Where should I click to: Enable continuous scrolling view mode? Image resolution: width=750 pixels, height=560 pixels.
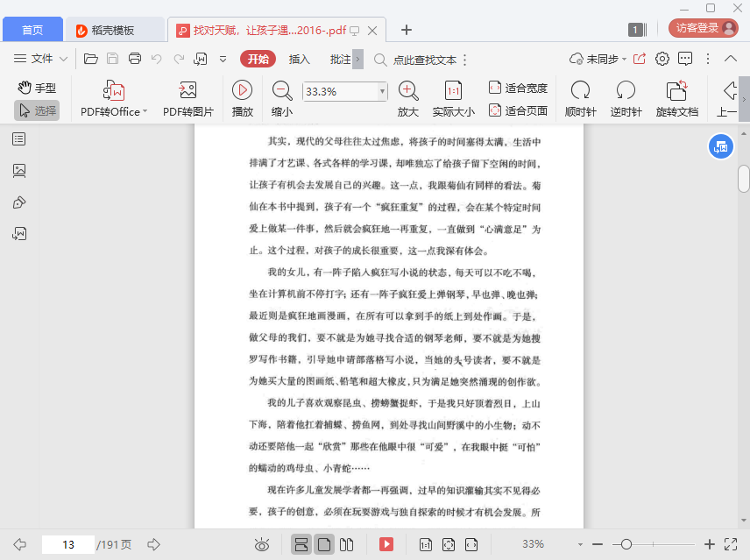pyautogui.click(x=301, y=544)
